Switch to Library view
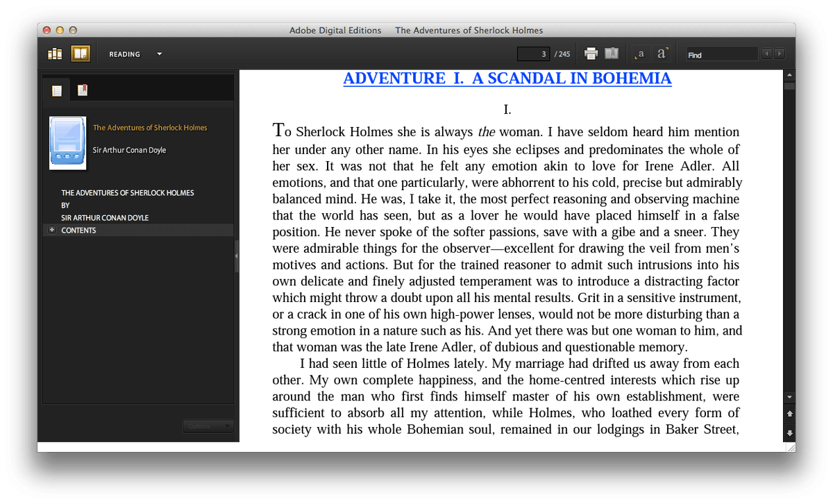 coord(54,53)
